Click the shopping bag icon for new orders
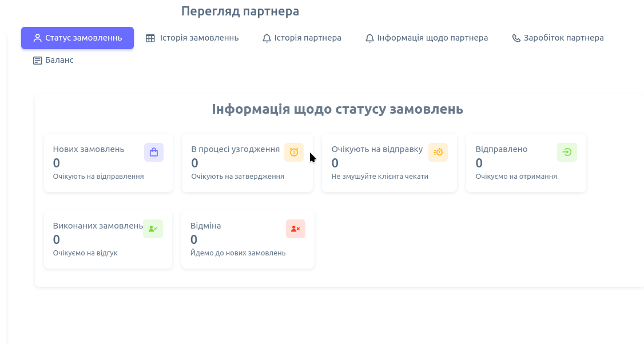 click(x=154, y=152)
